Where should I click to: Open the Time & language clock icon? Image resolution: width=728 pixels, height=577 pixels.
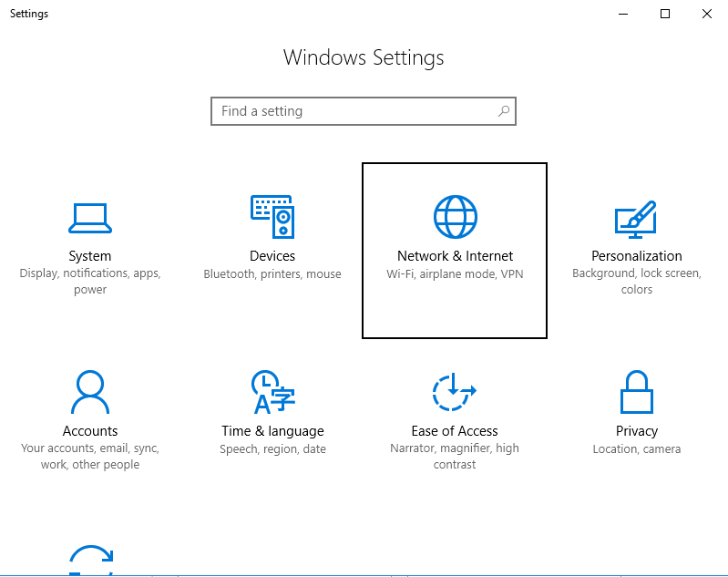272,392
